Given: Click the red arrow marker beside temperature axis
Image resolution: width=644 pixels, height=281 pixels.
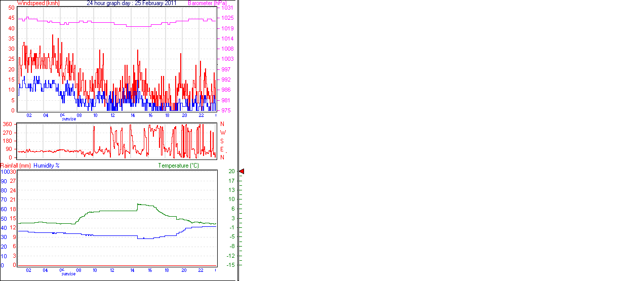Looking at the screenshot, I should pyautogui.click(x=241, y=172).
